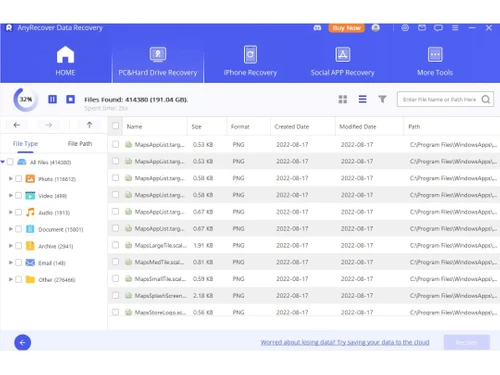Open the filter funnel options
The height and width of the screenshot is (375, 500).
click(x=382, y=99)
